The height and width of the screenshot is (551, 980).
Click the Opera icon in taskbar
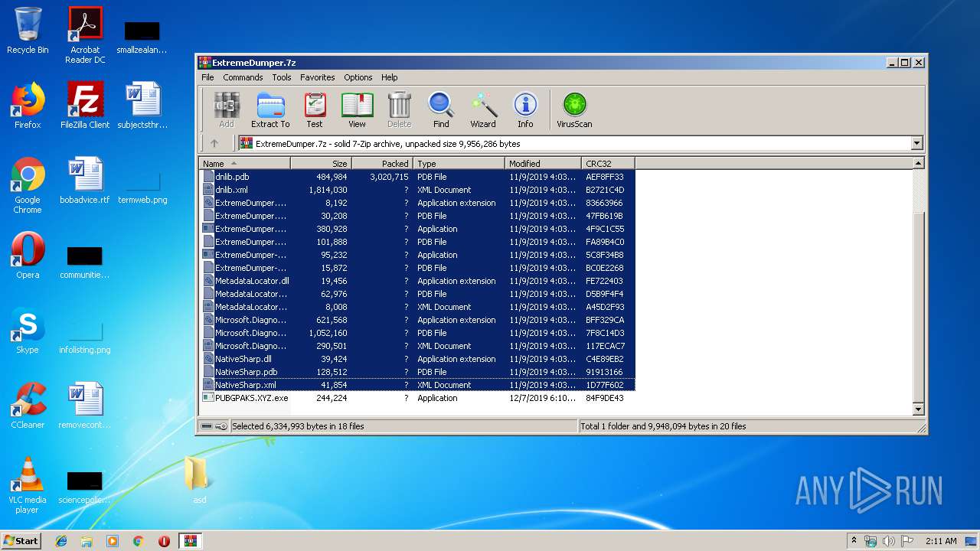coord(164,541)
